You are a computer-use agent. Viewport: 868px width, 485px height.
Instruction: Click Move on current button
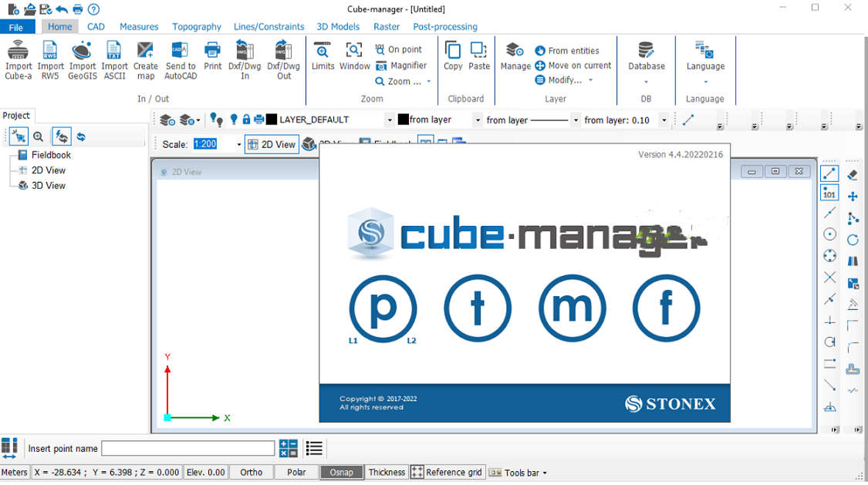[x=573, y=66]
